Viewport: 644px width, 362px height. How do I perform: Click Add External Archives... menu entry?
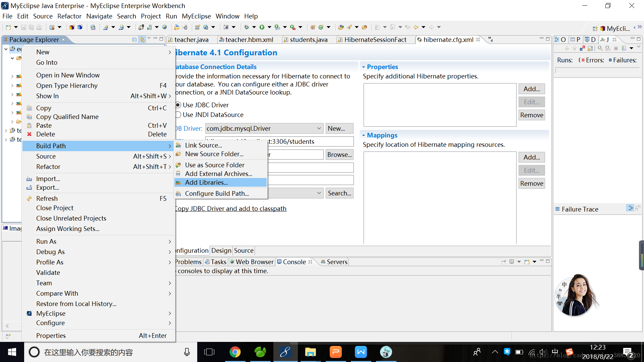click(221, 174)
